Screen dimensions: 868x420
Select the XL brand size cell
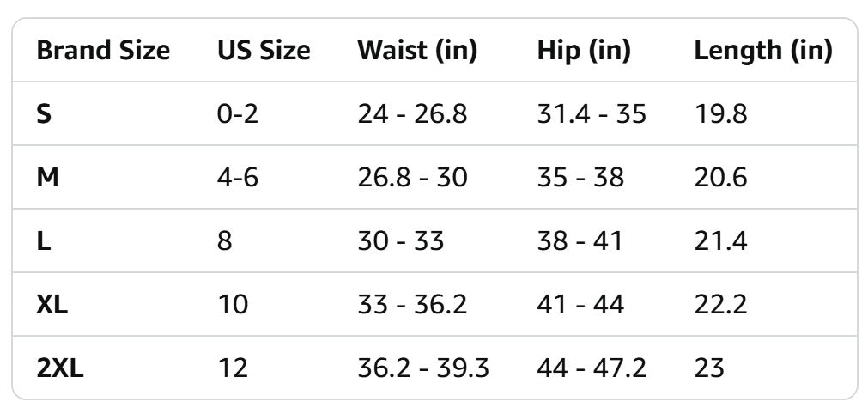[52, 305]
